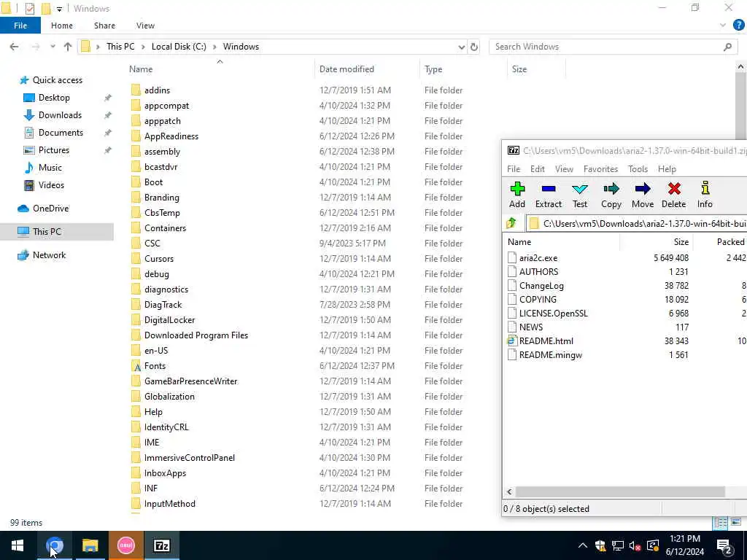Open the quick access toolbar customization dropdown

click(x=59, y=9)
